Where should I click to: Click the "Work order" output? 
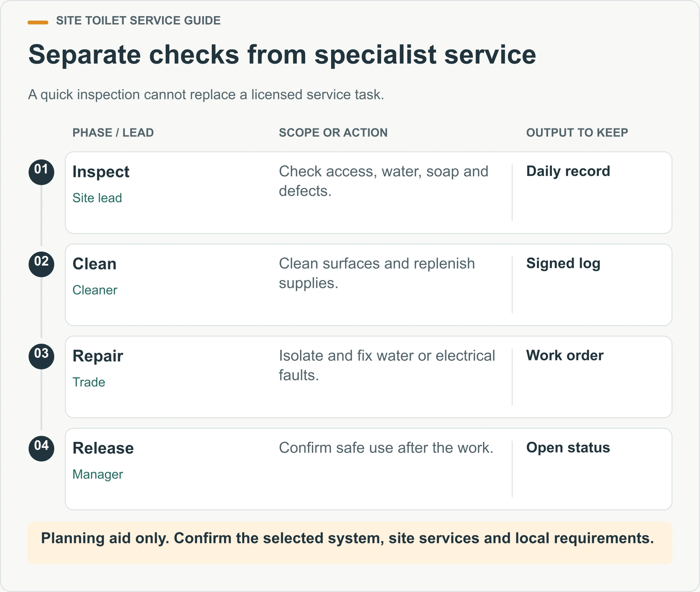pyautogui.click(x=565, y=355)
